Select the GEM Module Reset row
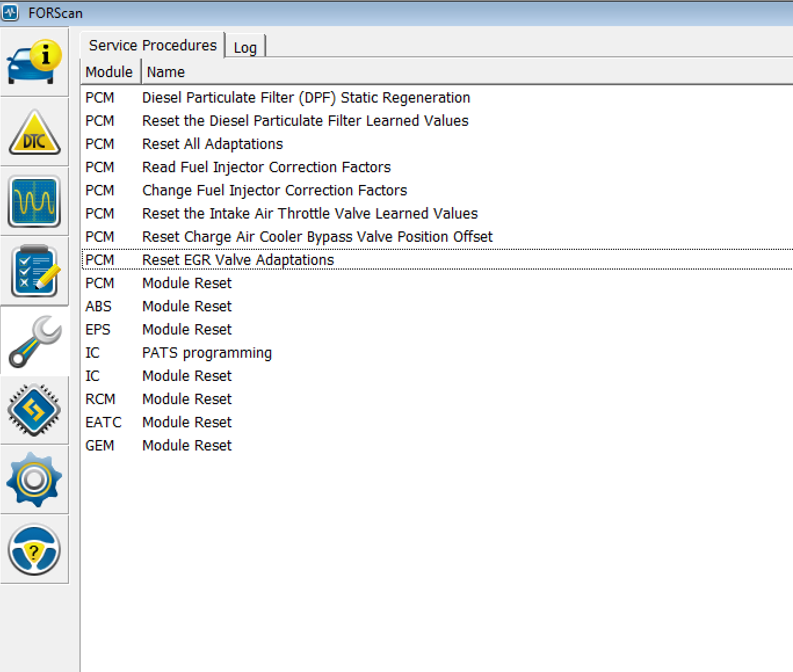793x672 pixels. pyautogui.click(x=187, y=445)
